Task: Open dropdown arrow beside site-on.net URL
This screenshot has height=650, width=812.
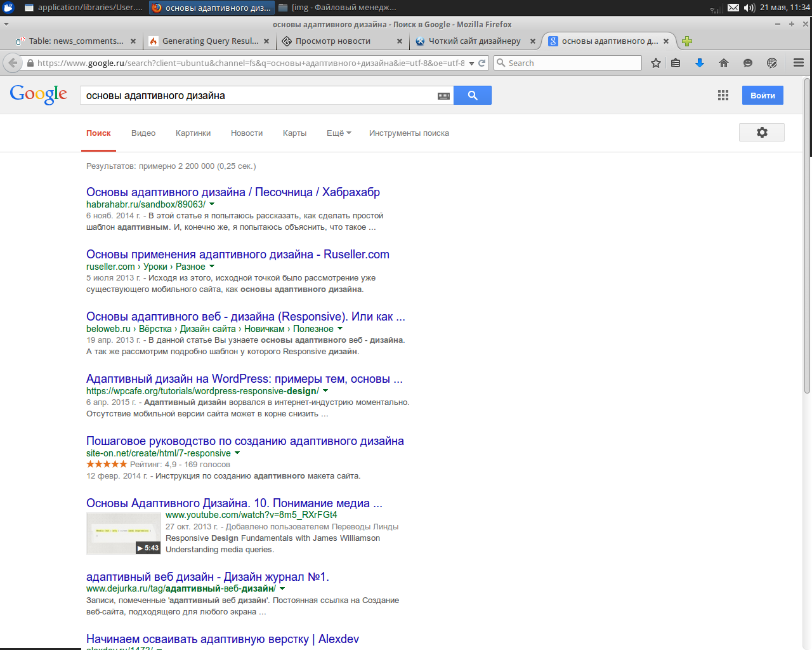Action: pos(237,453)
